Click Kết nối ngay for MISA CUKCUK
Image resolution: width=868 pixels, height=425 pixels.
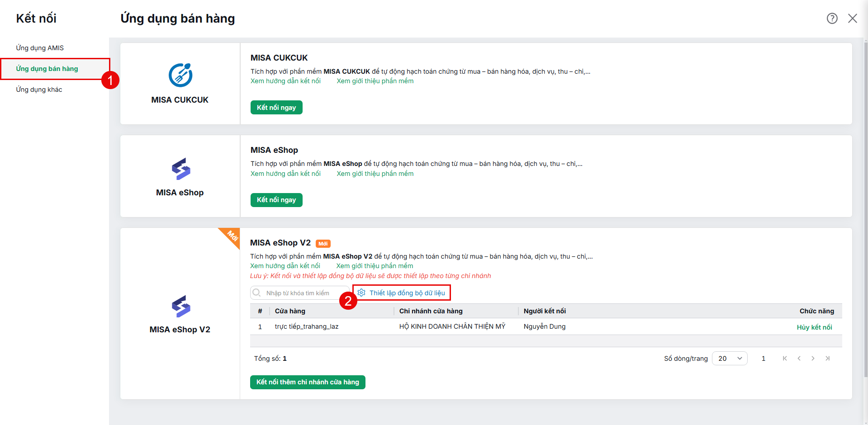276,108
